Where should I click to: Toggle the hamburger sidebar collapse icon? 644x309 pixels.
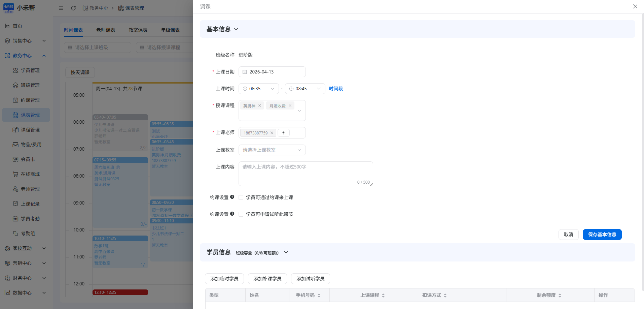coord(61,8)
